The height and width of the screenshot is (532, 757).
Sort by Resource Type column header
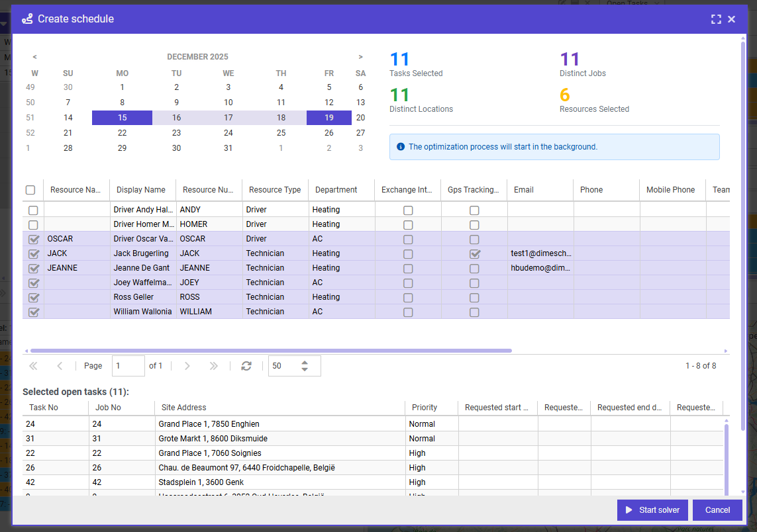[x=274, y=190]
